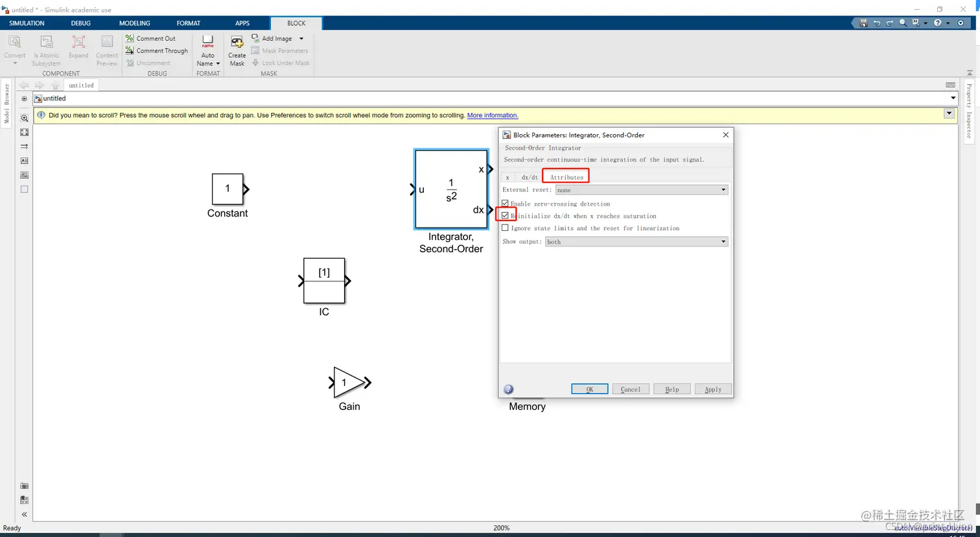Viewport: 980px width, 537px height.
Task: Click the Zoom tool in palette
Action: pyautogui.click(x=24, y=118)
